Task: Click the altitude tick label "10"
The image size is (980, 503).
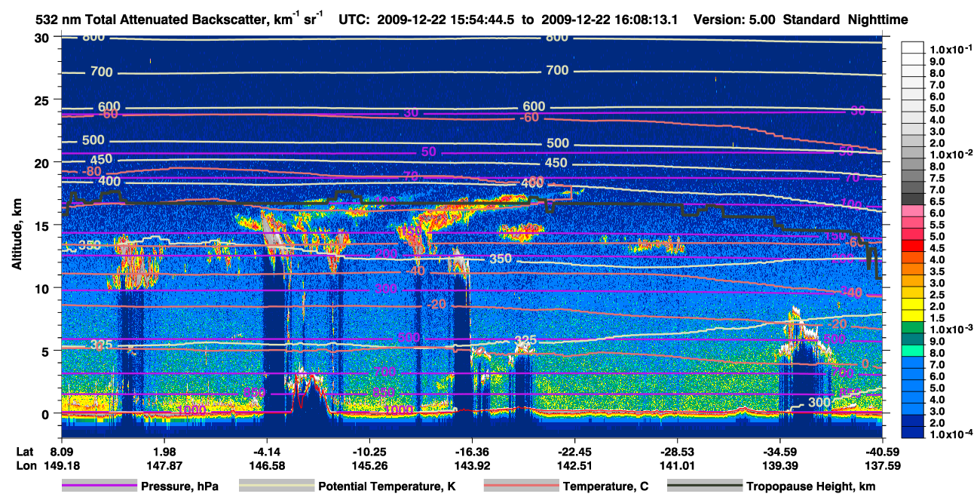Action: (43, 288)
